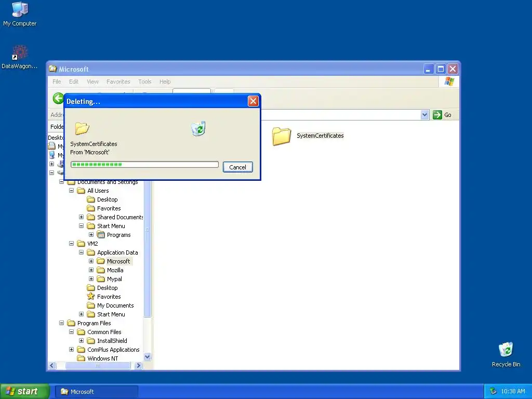Collapse the Program Files tree node
Image resolution: width=532 pixels, height=399 pixels.
click(x=61, y=323)
